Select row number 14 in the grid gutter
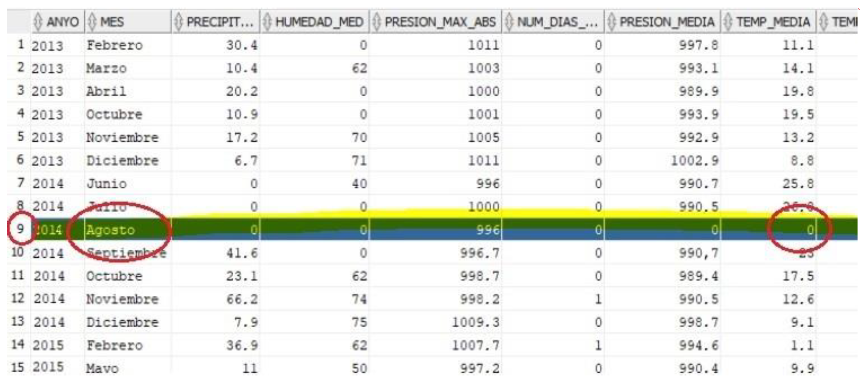 [18, 345]
